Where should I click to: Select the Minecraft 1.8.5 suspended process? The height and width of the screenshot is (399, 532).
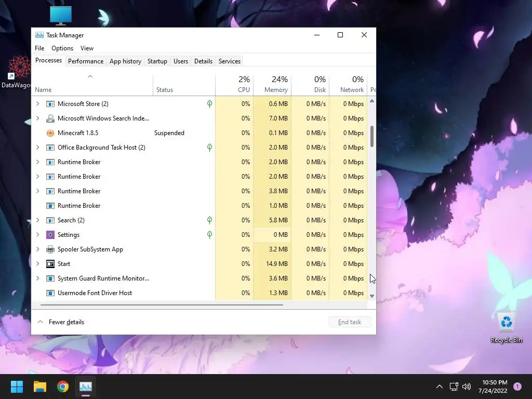pyautogui.click(x=200, y=133)
